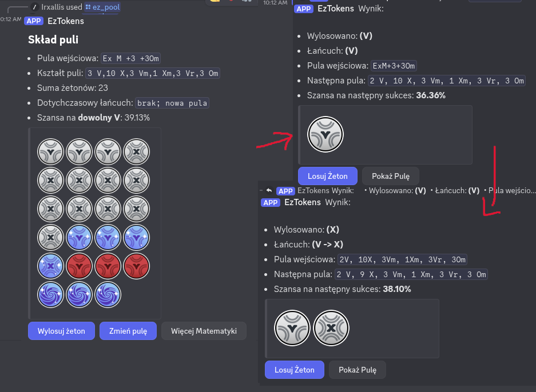This screenshot has width=536, height=392.
Task: Open "Więcej Matematyki"
Action: (204, 331)
